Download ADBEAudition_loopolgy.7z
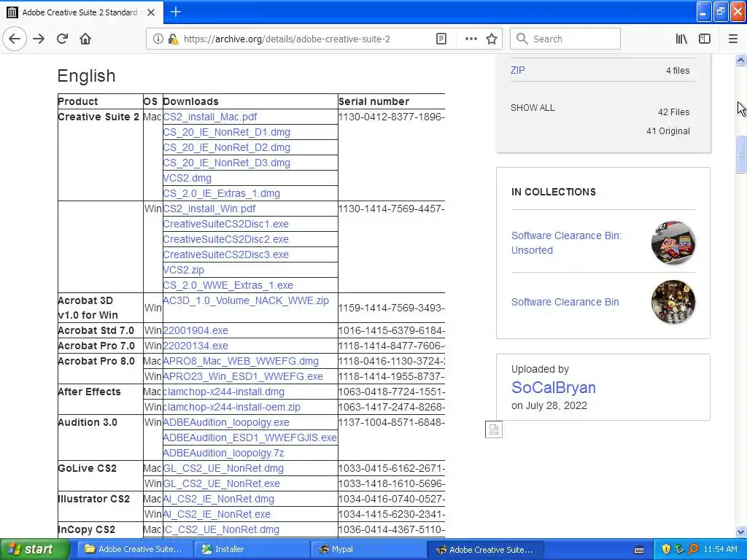The image size is (747, 560). 223,453
